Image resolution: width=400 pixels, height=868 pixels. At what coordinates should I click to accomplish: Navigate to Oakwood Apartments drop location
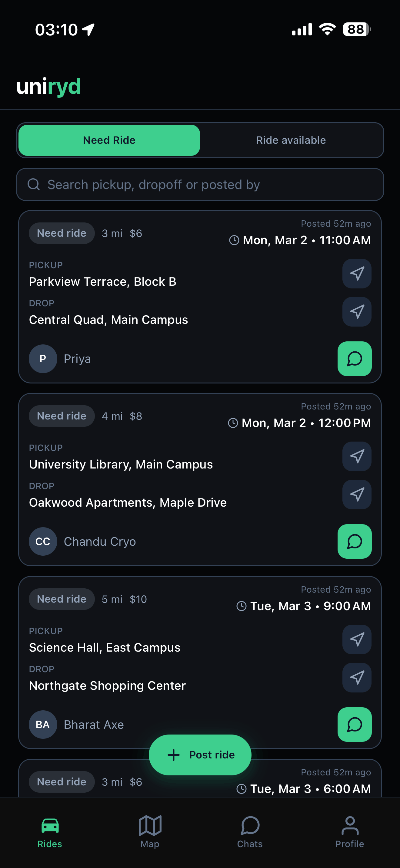coord(356,494)
